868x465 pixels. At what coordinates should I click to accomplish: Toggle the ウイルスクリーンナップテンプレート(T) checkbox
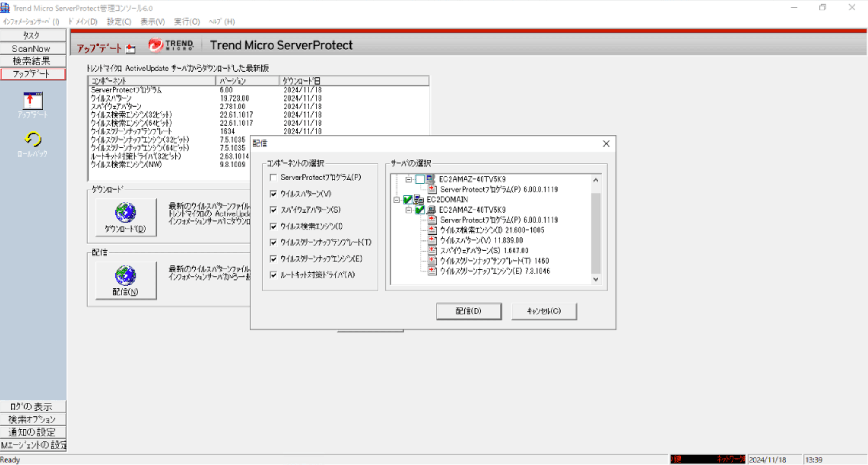[273, 242]
